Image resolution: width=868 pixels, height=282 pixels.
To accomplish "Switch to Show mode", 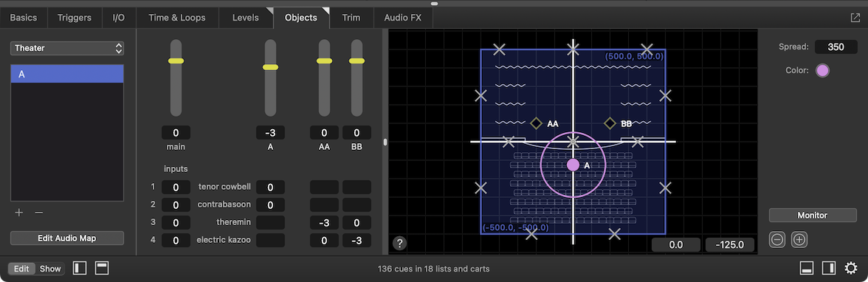I will tap(50, 269).
